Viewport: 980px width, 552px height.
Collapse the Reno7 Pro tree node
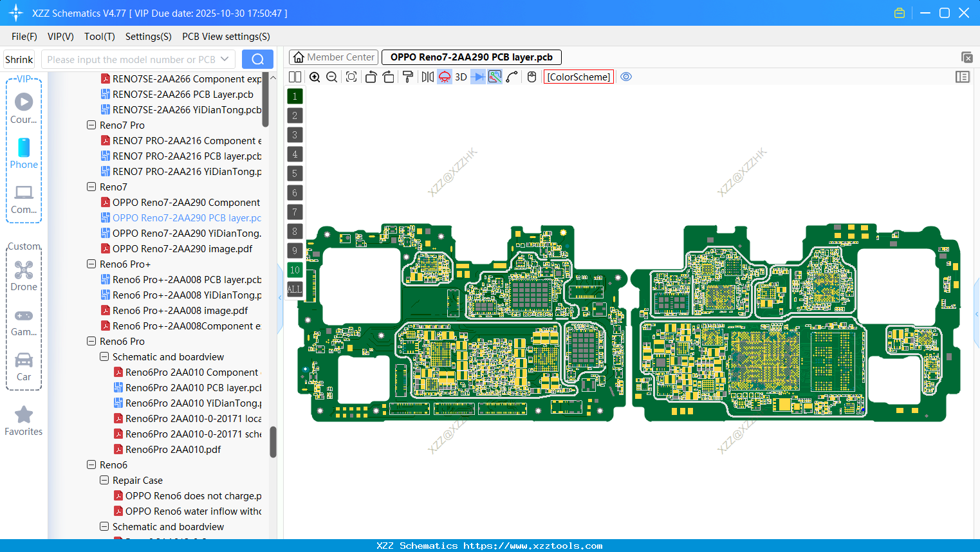click(91, 125)
